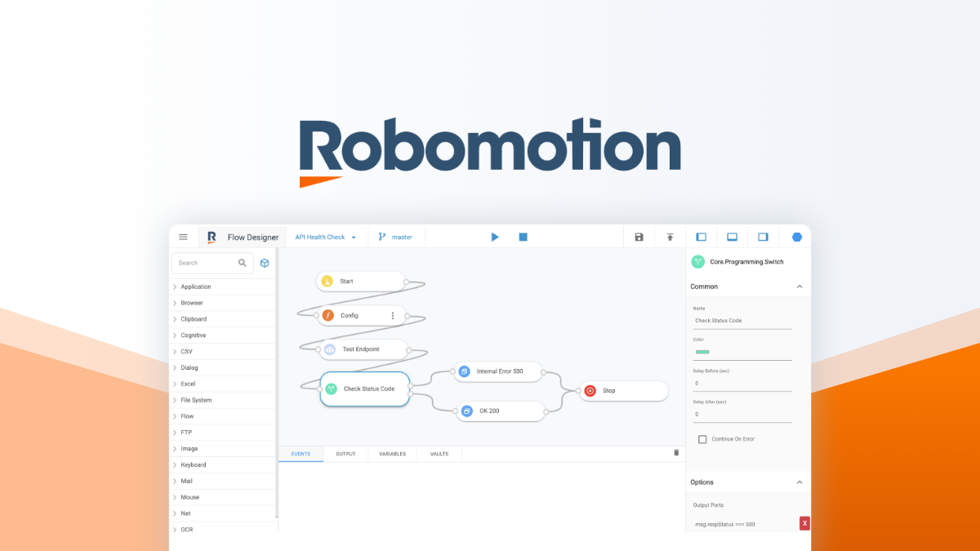
Task: Select the Stop node icon
Action: (590, 391)
